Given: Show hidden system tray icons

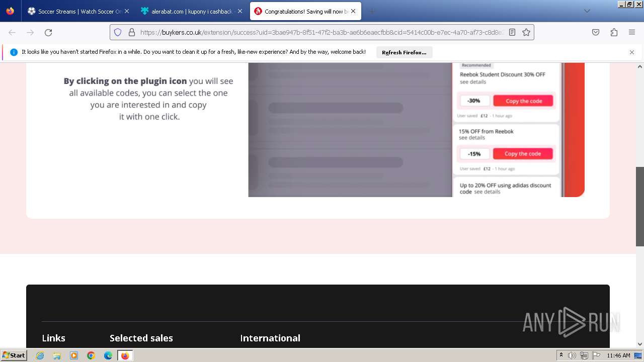Looking at the screenshot, I should coord(561,355).
